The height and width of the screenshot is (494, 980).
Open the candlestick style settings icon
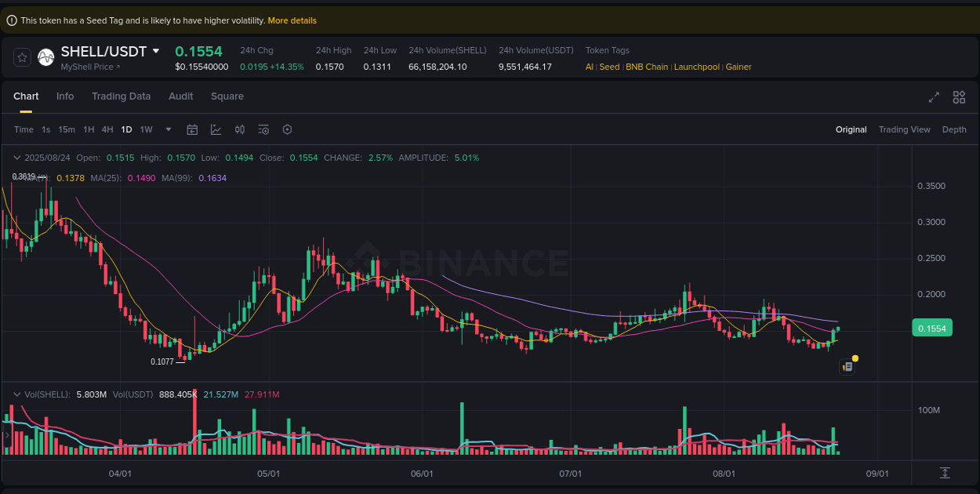tap(240, 129)
